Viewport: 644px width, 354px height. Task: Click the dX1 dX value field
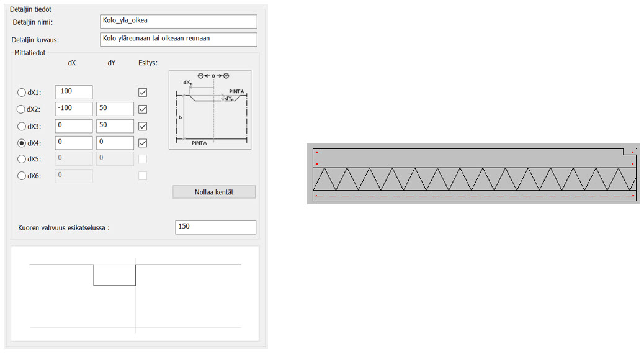73,92
